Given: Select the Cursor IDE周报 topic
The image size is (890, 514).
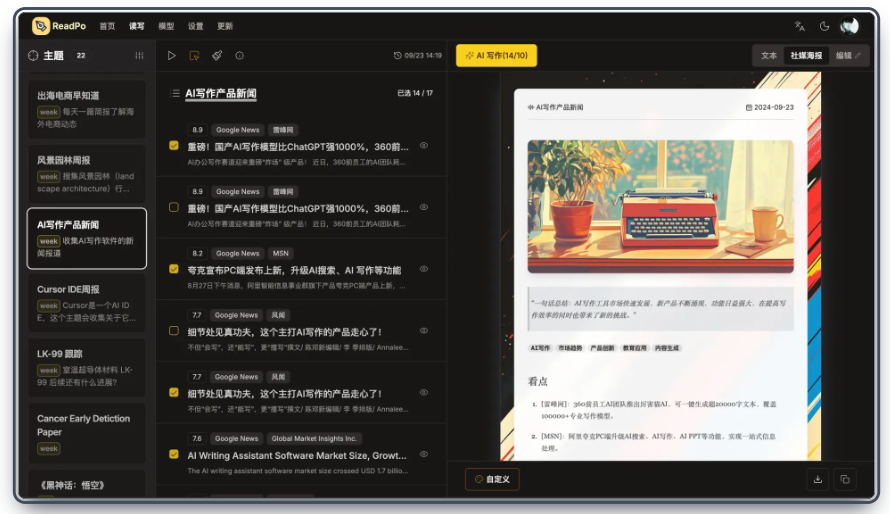Looking at the screenshot, I should click(87, 303).
